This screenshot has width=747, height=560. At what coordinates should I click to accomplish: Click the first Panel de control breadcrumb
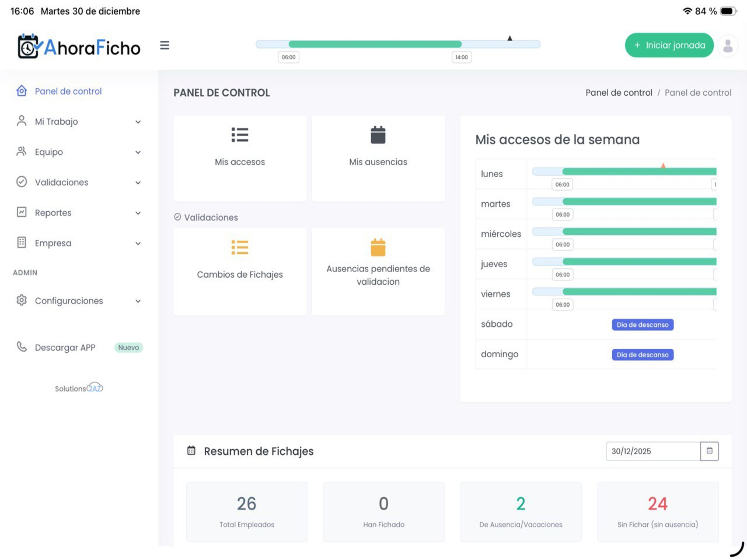pos(619,93)
